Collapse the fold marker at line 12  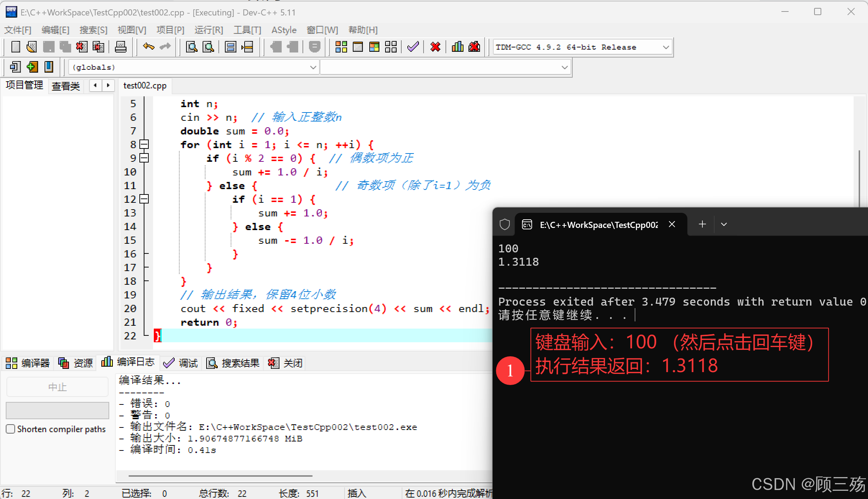point(144,199)
